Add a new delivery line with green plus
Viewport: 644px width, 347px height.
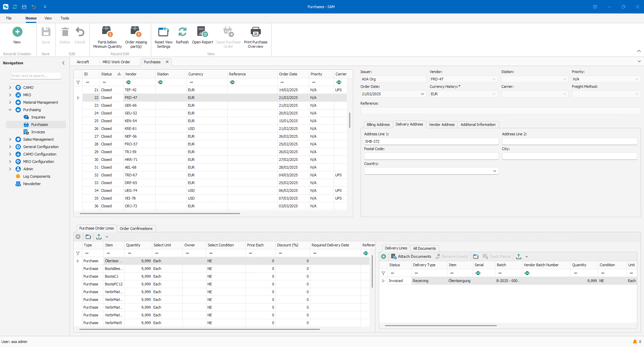384,256
